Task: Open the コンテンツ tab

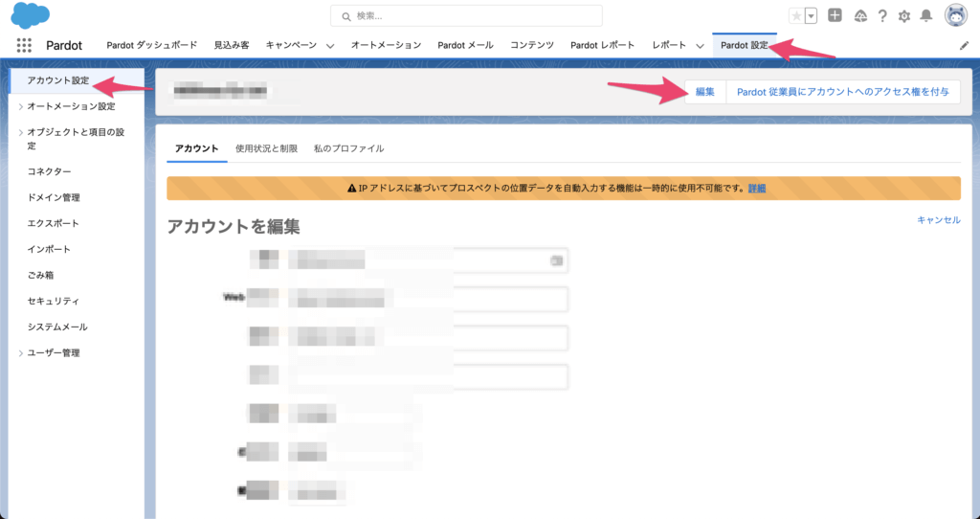Action: tap(532, 45)
